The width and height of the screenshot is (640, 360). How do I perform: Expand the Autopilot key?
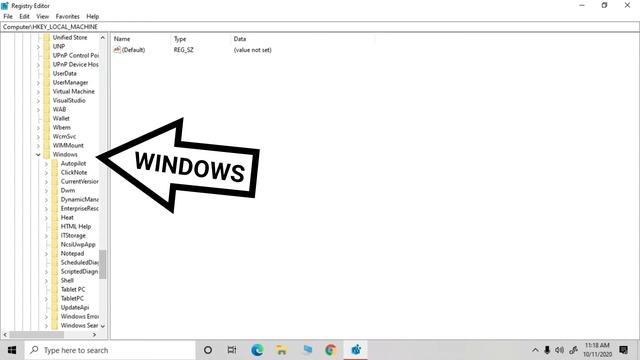coord(46,164)
